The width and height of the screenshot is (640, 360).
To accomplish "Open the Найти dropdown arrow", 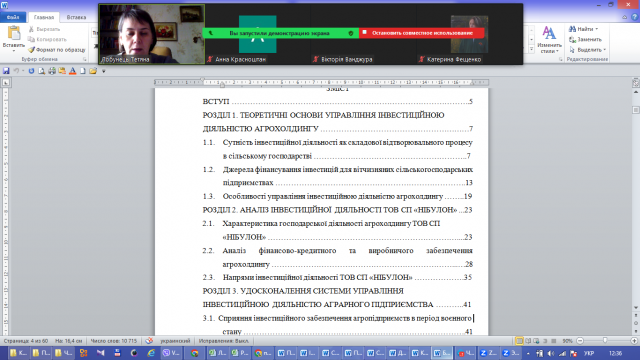I will point(597,29).
